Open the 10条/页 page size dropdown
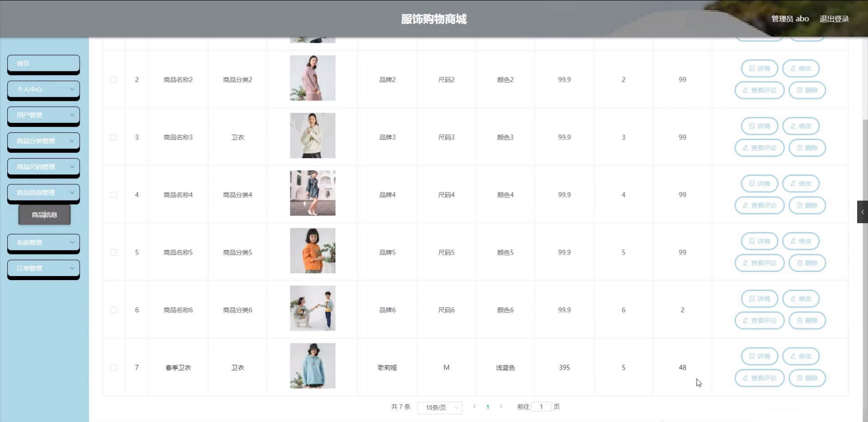The image size is (868, 422). coord(440,408)
